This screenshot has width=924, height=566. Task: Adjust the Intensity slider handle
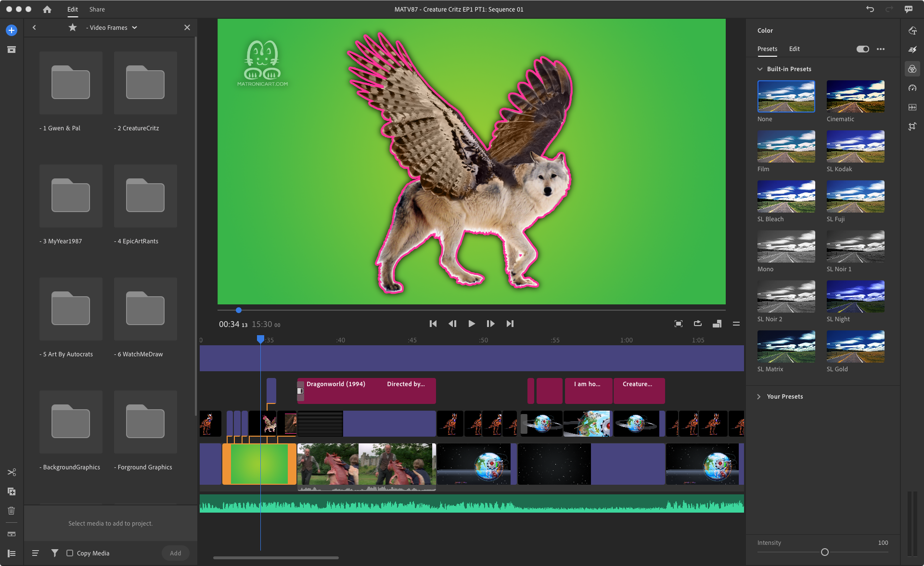824,552
